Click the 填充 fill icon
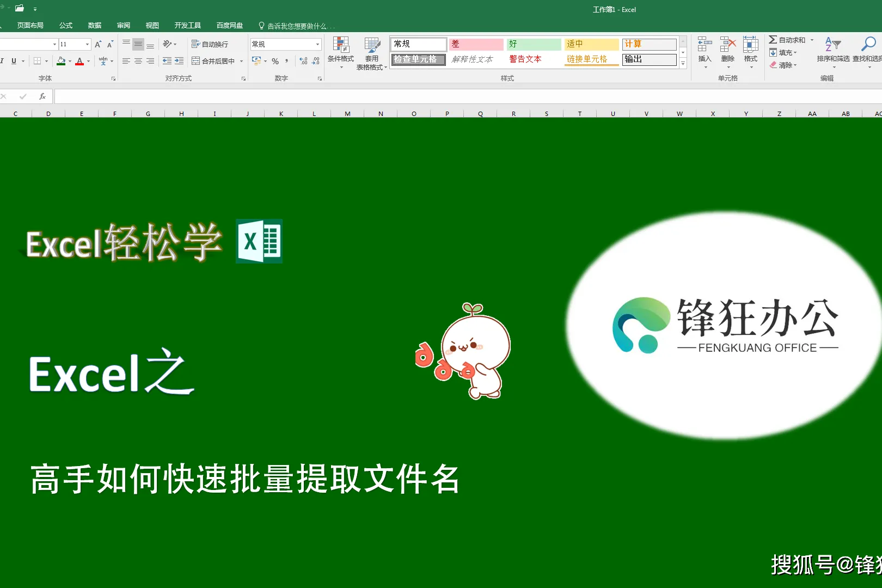The width and height of the screenshot is (882, 588). (x=773, y=52)
